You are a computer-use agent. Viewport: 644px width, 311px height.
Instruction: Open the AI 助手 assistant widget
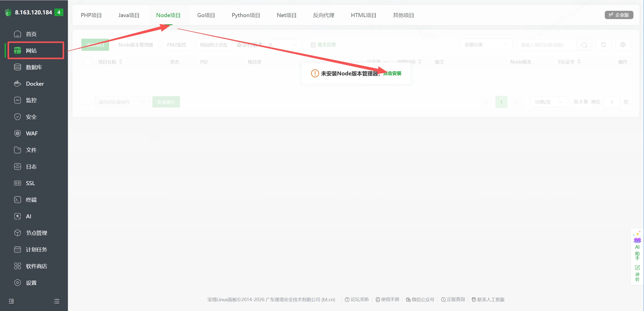pos(637,246)
